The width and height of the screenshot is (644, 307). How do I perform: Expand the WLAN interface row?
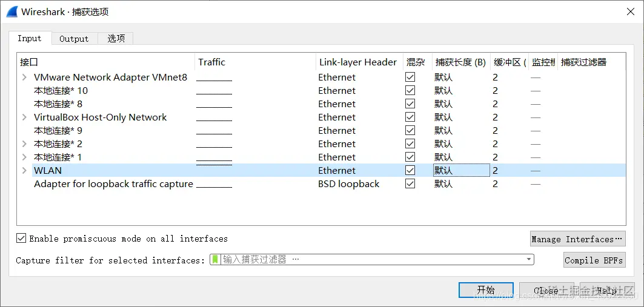25,170
